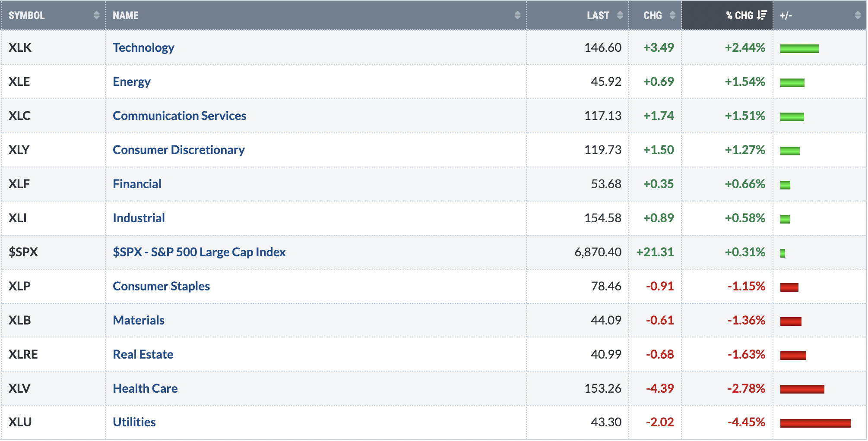Viewport: 868px width, 441px height.
Task: Click the NAME column sort arrows
Action: point(517,16)
